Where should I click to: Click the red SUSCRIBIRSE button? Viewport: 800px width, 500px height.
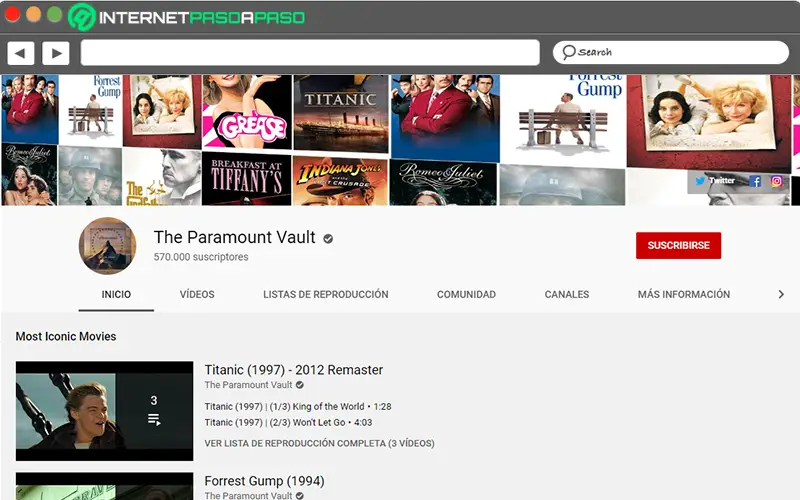click(678, 245)
